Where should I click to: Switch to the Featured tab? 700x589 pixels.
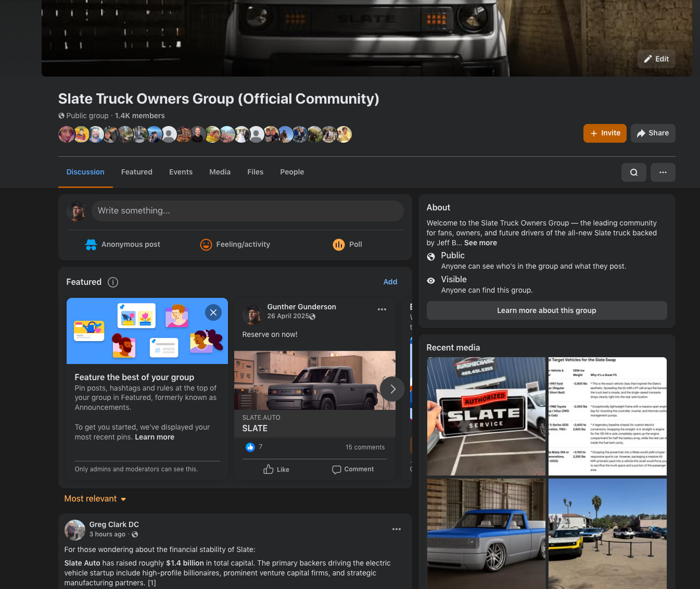point(137,172)
